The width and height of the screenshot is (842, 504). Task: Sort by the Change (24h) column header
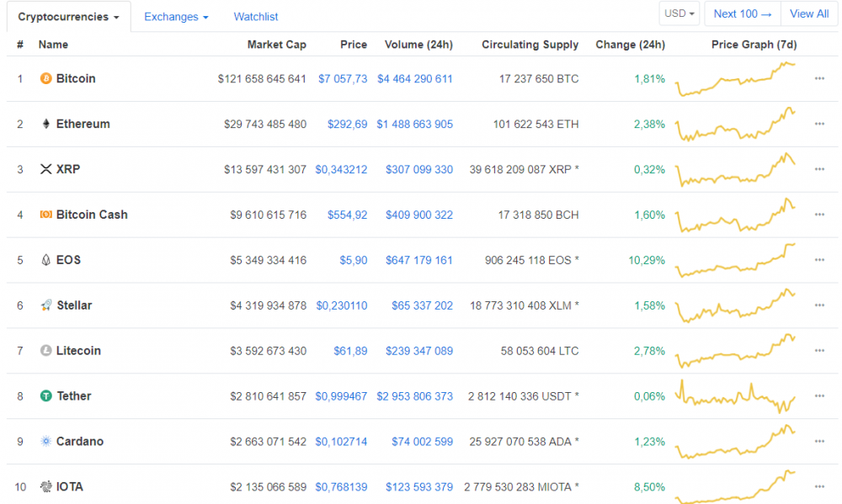click(x=630, y=45)
